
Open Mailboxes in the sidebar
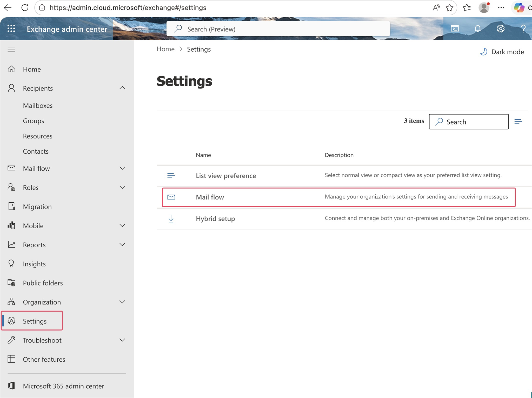click(38, 105)
